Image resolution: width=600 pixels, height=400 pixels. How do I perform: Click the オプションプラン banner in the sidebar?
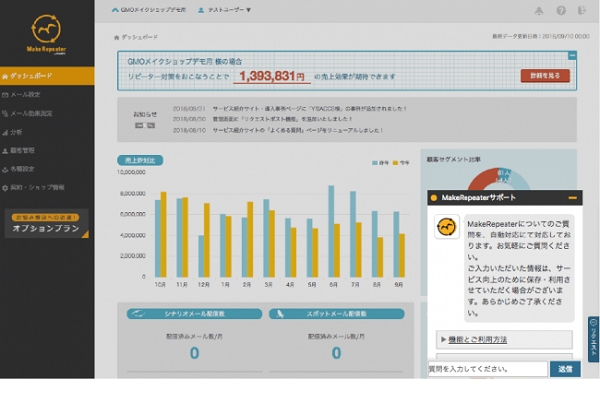click(46, 224)
